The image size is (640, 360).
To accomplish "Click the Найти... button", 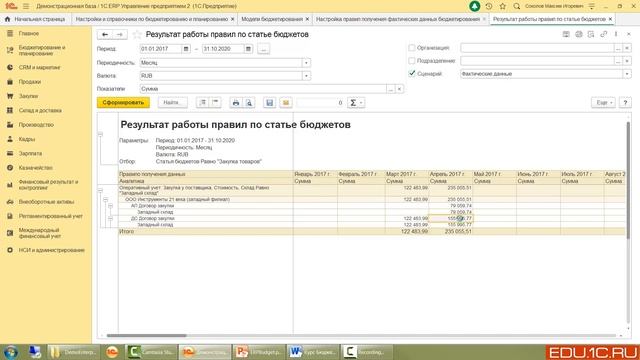I will pyautogui.click(x=173, y=103).
